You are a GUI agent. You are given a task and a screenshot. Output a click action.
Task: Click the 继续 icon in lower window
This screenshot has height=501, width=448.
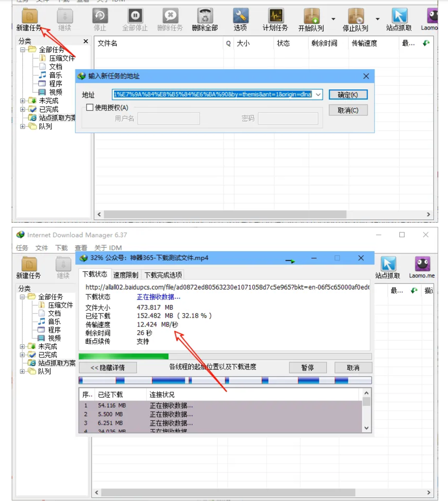pyautogui.click(x=64, y=264)
